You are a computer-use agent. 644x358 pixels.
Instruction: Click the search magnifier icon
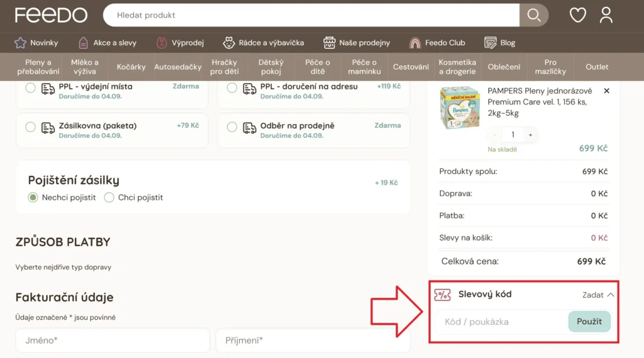(533, 15)
